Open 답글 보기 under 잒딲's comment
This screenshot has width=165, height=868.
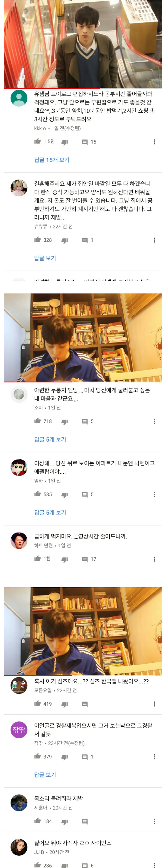click(x=45, y=775)
